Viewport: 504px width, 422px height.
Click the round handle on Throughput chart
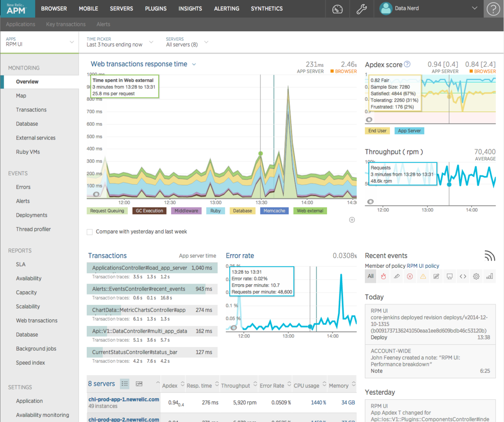(x=371, y=202)
